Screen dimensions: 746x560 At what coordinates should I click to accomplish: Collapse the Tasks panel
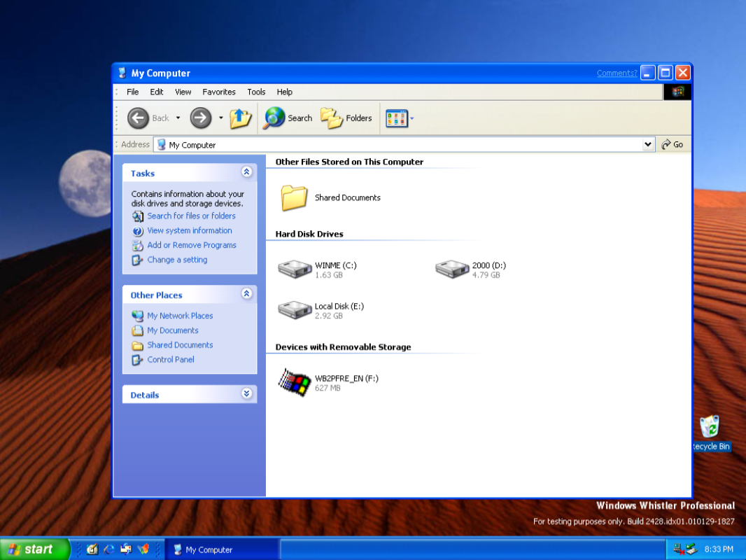[x=246, y=172]
